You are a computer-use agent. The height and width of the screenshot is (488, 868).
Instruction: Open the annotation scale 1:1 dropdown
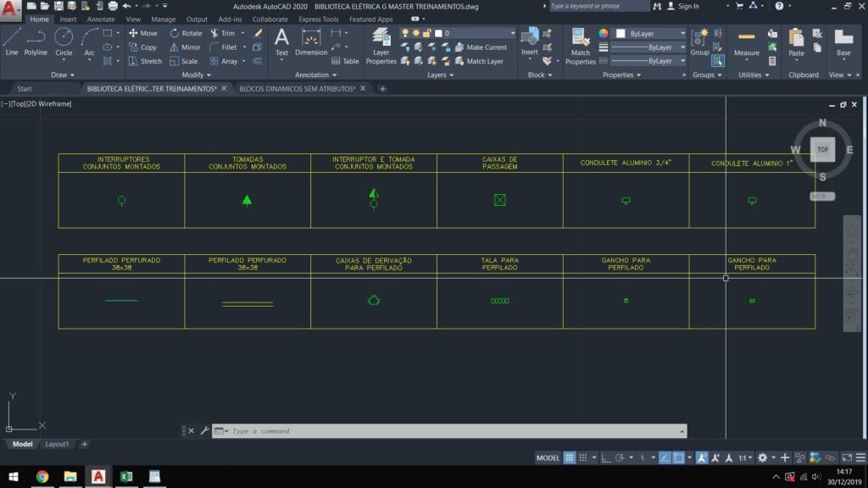tap(746, 457)
